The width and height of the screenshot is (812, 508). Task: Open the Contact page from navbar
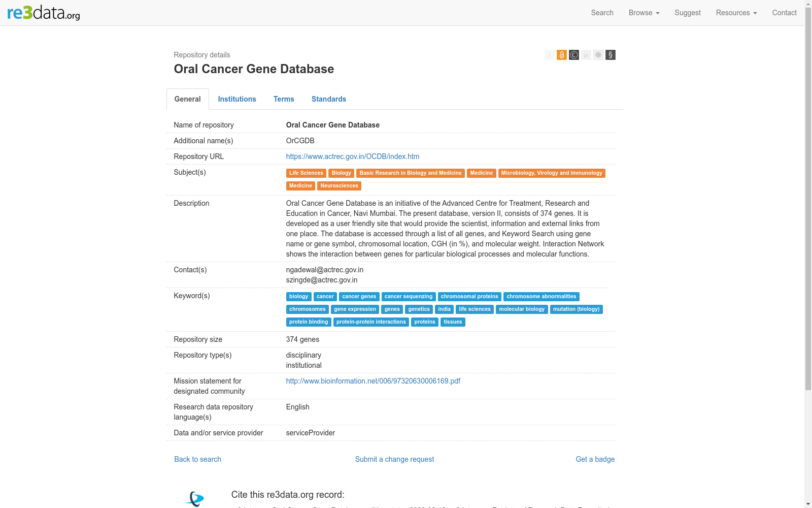pos(785,13)
